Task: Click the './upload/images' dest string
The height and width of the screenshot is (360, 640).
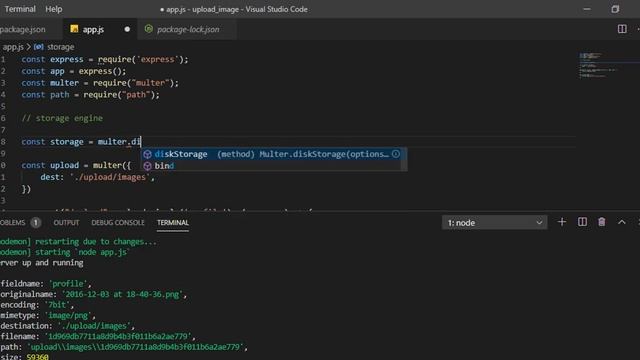Action: 109,177
